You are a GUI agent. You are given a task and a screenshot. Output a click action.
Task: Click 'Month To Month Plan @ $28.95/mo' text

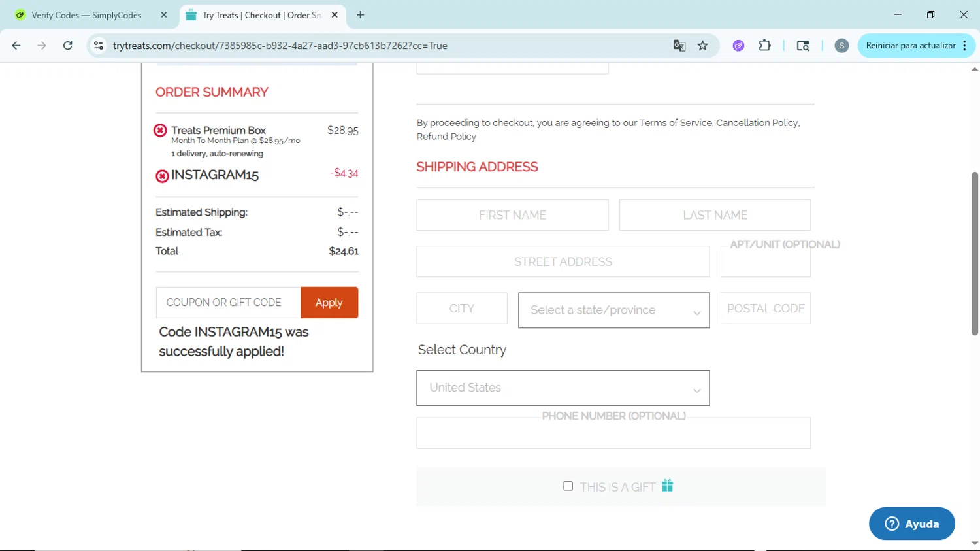tap(236, 141)
